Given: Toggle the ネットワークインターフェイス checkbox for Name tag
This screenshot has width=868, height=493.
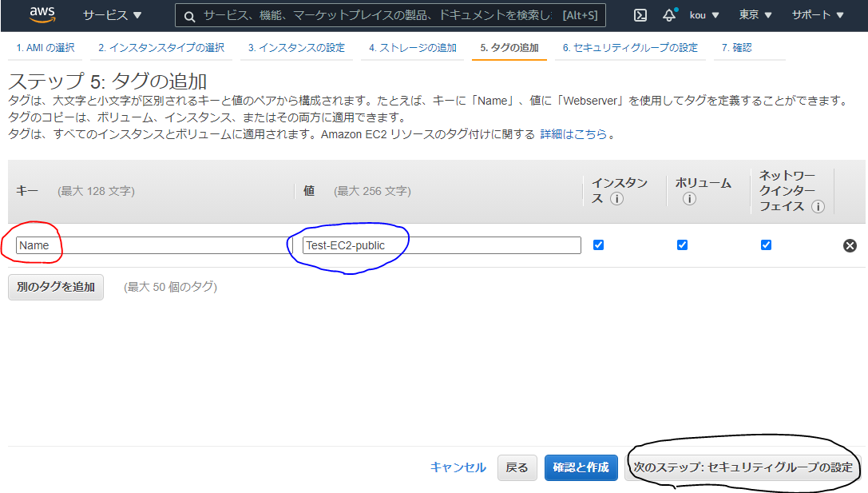Looking at the screenshot, I should [x=766, y=245].
